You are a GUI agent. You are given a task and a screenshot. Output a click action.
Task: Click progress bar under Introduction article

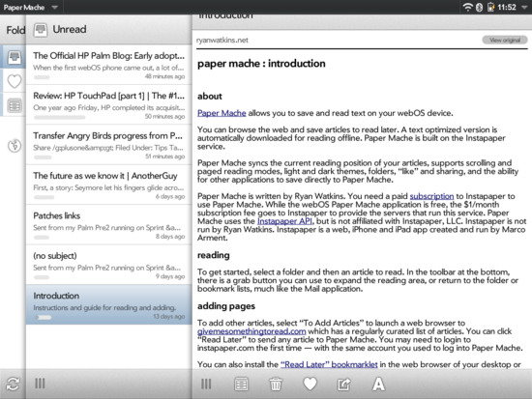[43, 317]
